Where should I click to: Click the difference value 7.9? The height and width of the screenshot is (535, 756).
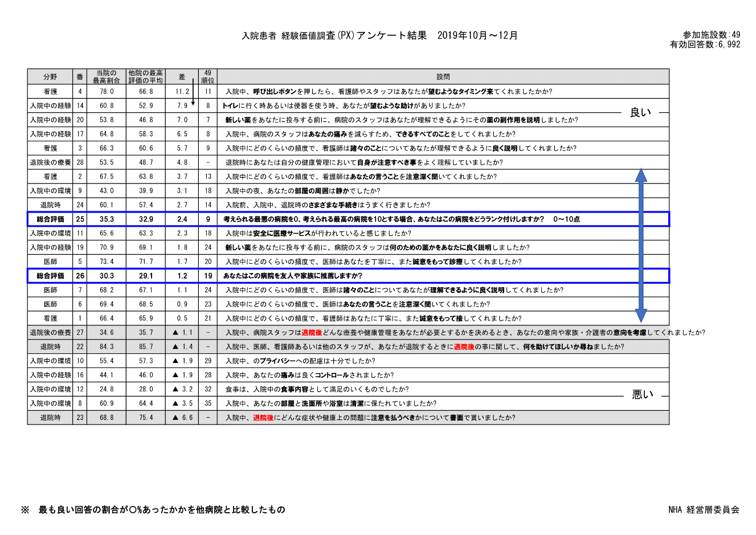coord(182,105)
